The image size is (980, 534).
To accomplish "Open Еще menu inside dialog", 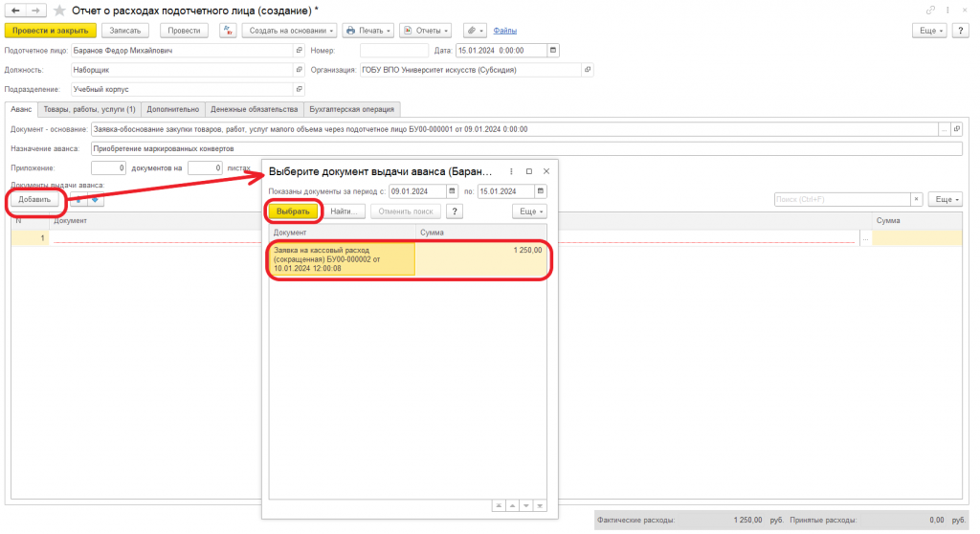I will (x=529, y=211).
